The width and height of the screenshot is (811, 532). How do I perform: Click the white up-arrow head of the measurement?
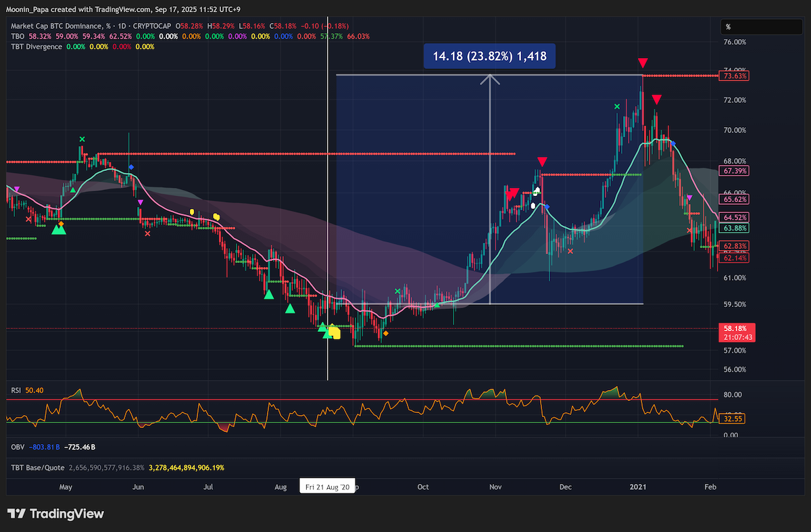click(x=490, y=79)
